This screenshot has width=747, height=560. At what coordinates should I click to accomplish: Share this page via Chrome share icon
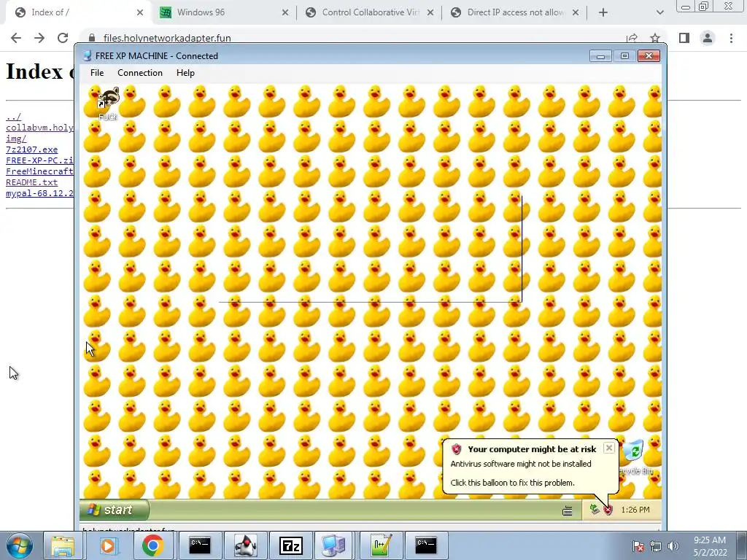pos(632,38)
